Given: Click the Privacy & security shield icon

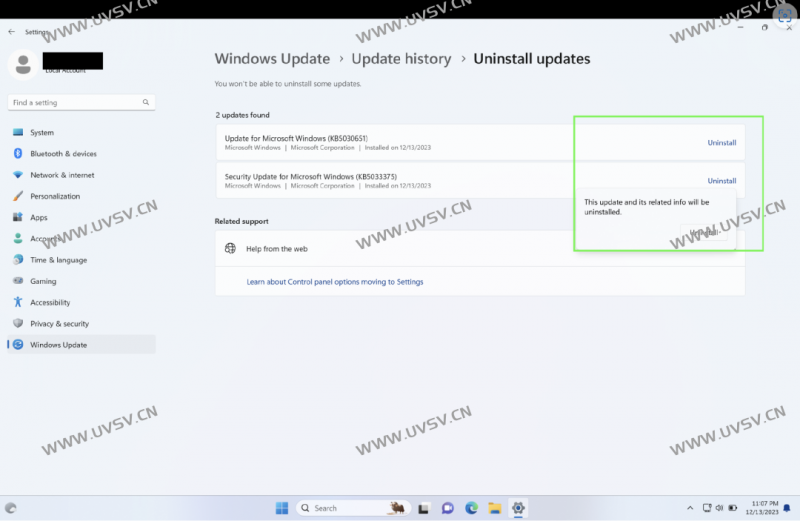Looking at the screenshot, I should tap(18, 324).
